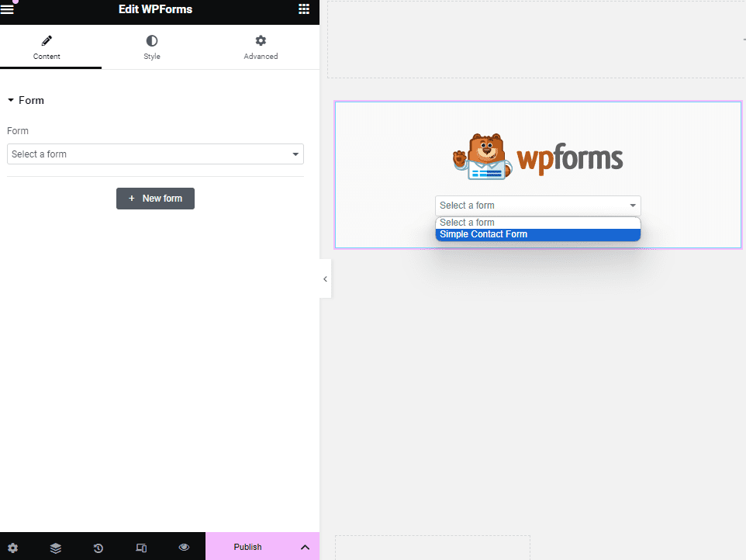Open the widgets grid panel icon
Screen dimensions: 746x560
(x=303, y=9)
